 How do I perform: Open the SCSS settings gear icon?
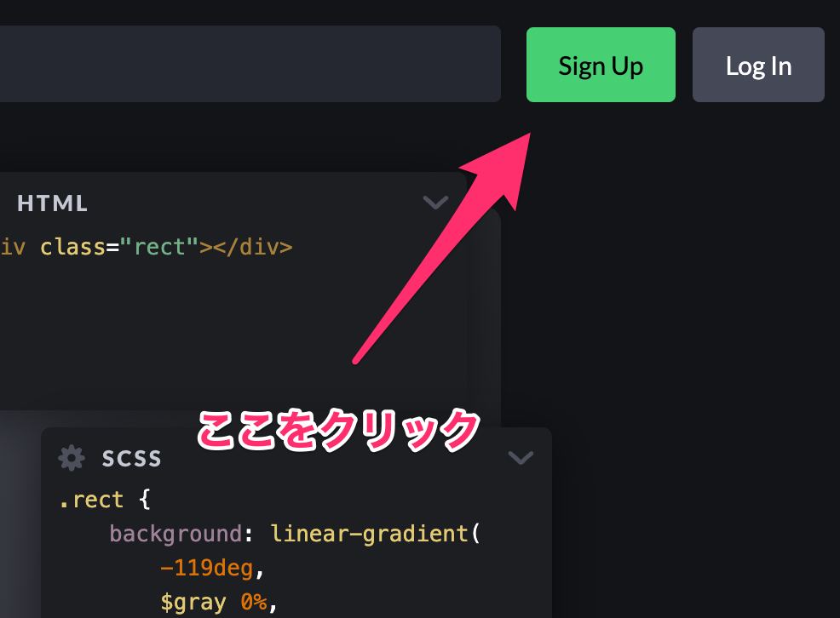pos(72,458)
